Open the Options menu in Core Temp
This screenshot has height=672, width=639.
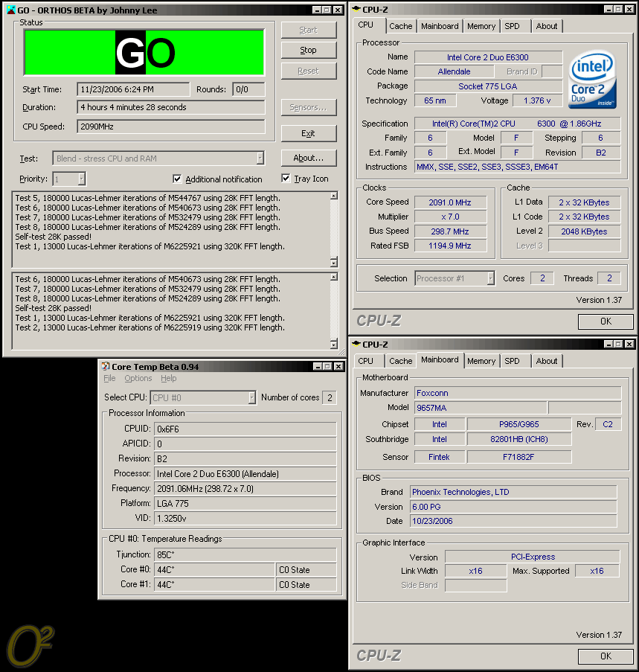tap(138, 378)
